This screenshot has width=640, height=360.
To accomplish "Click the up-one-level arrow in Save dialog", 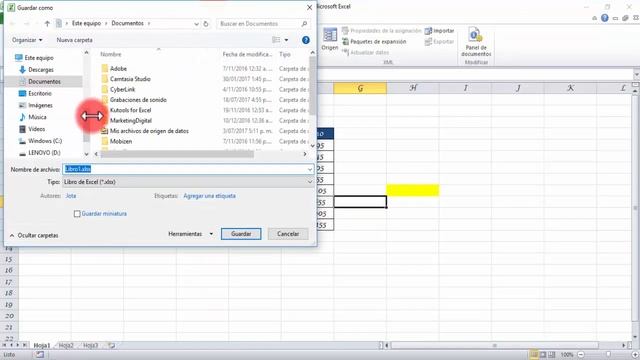I will 47,24.
